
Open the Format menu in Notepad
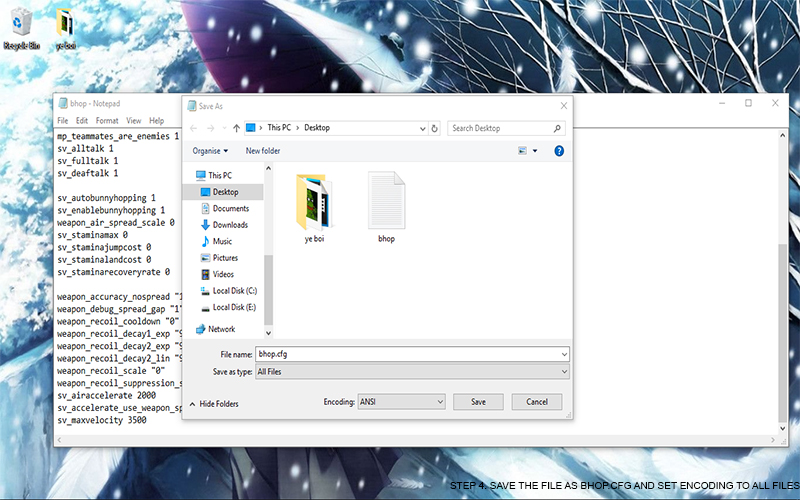(106, 121)
